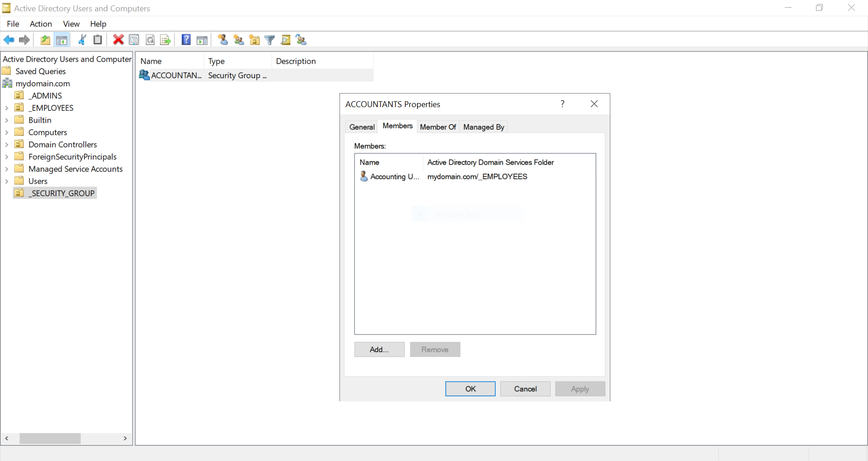The image size is (868, 461).
Task: Click the left scroll arrow in tree pane
Action: 7,438
